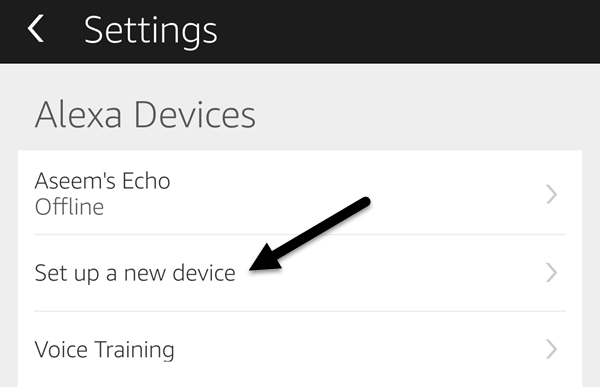Go back from the Settings screen

point(36,28)
